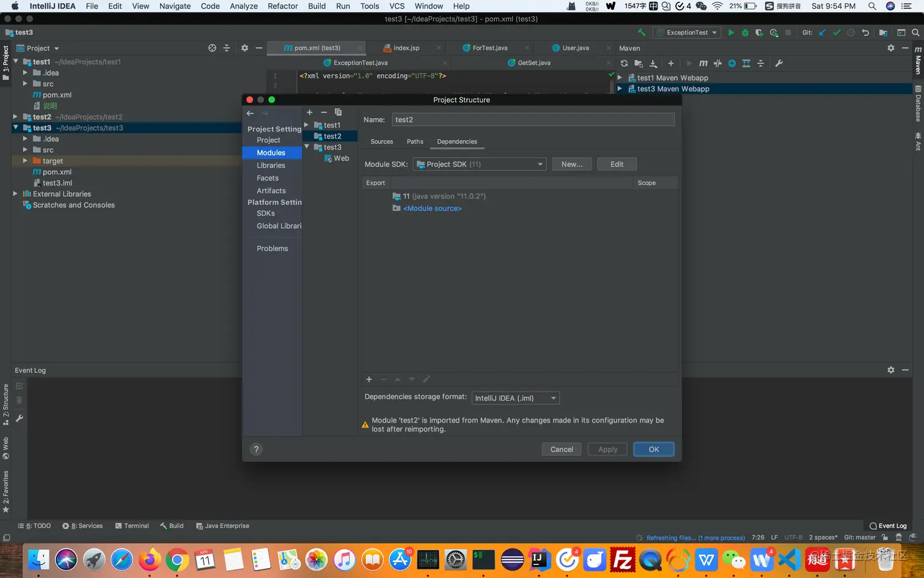Collapse all nodes in the Maven panel
This screenshot has width=924, height=578.
pos(761,63)
